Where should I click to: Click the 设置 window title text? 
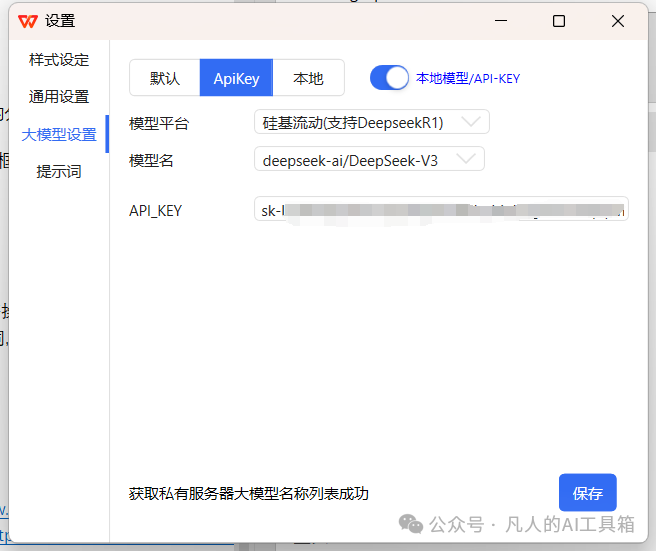pos(60,21)
